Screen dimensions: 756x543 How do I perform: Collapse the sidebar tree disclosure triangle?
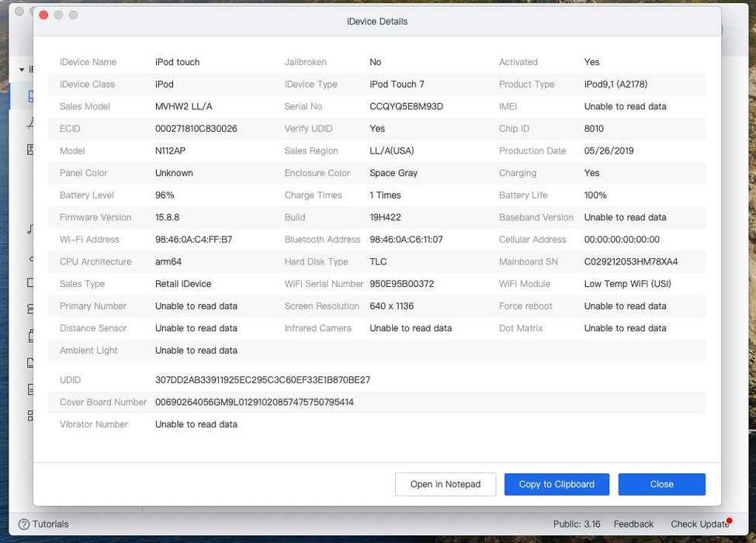[x=22, y=70]
